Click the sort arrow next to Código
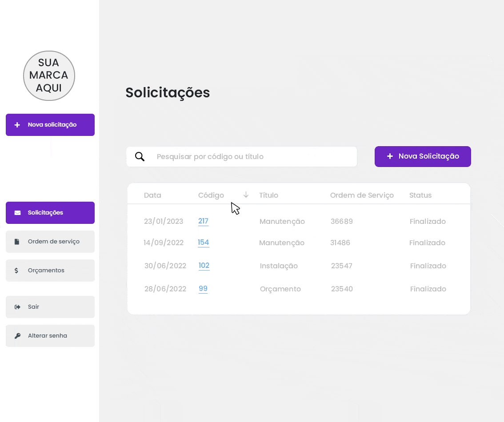Screen dimensions: 504x422 tap(246, 195)
